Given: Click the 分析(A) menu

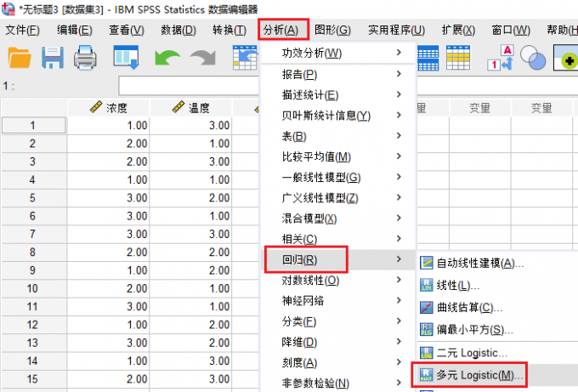Looking at the screenshot, I should pyautogui.click(x=280, y=30).
